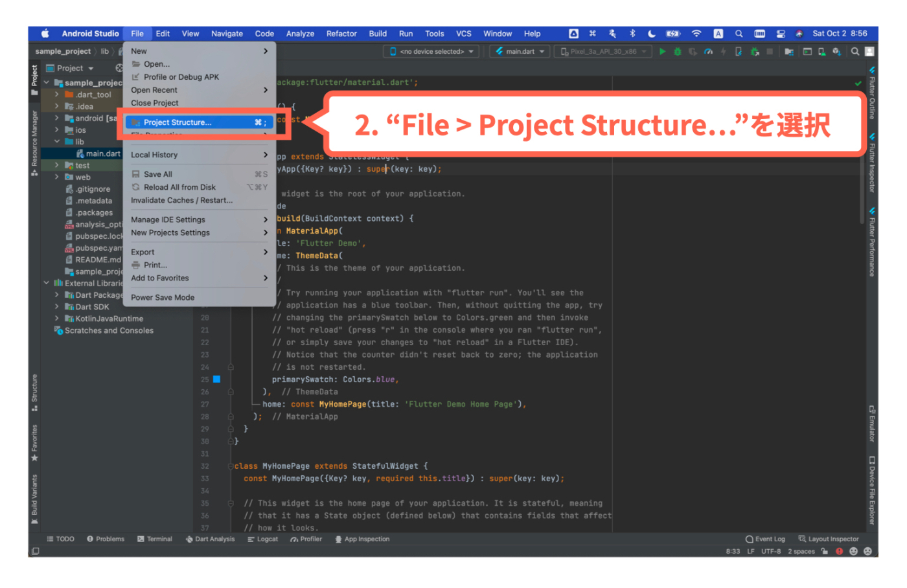Open the Flutter Performance side panel

(x=872, y=242)
